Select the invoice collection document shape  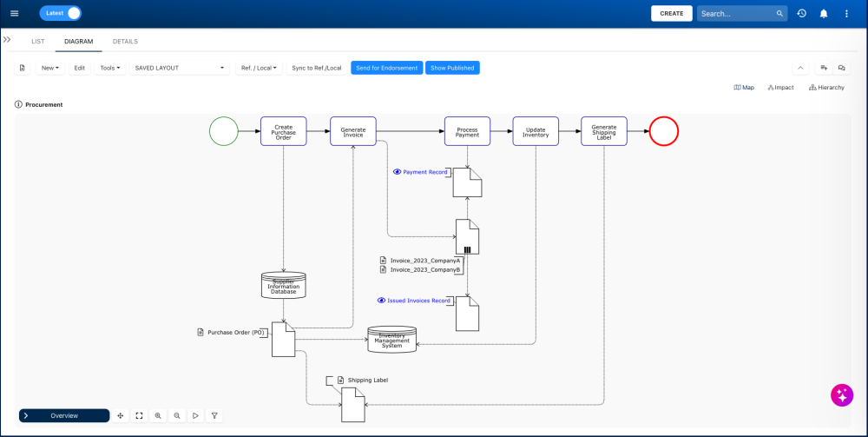(467, 236)
